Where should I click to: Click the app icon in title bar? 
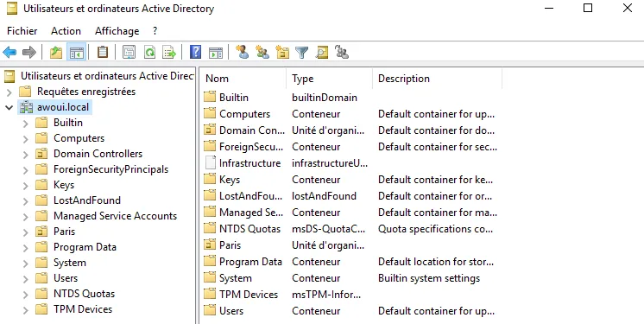click(x=12, y=9)
